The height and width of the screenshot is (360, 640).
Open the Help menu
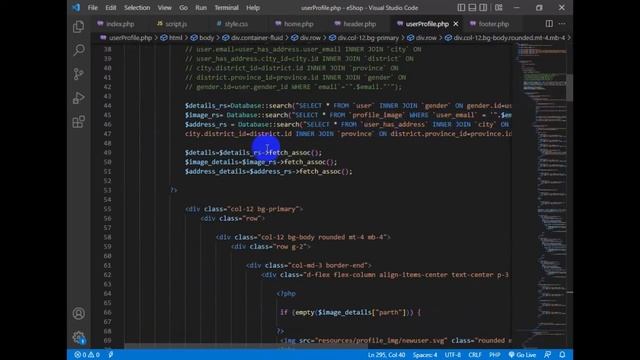(253, 8)
